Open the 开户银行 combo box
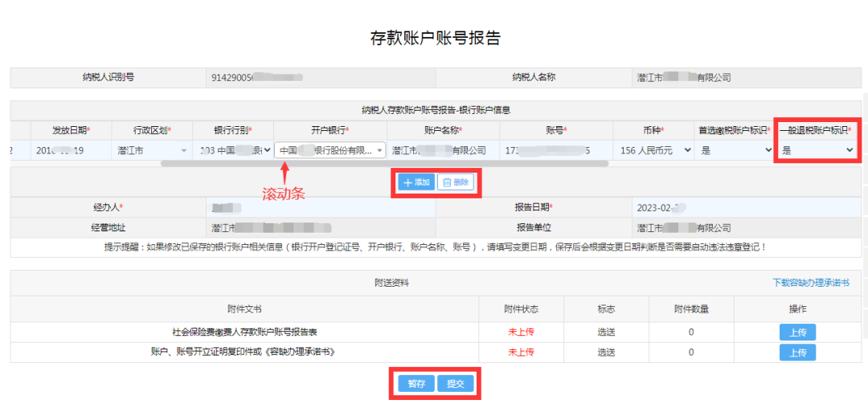868x404 pixels. click(330, 150)
